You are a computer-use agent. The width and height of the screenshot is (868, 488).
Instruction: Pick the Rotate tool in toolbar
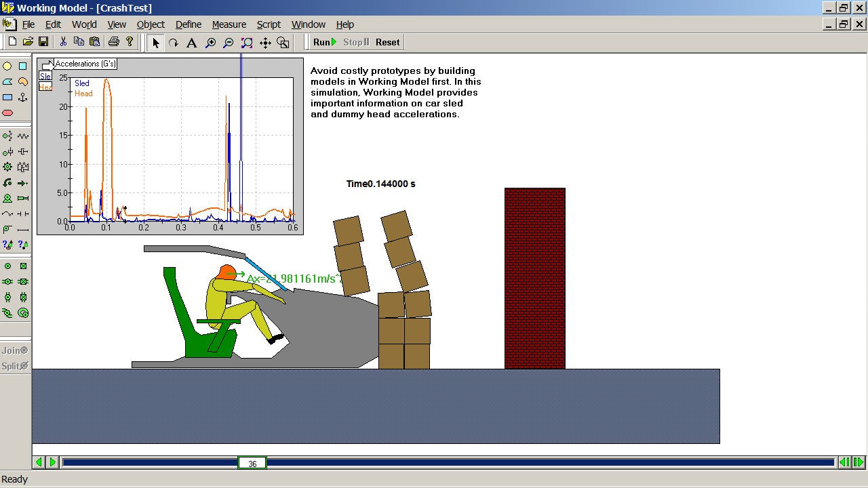pos(174,43)
